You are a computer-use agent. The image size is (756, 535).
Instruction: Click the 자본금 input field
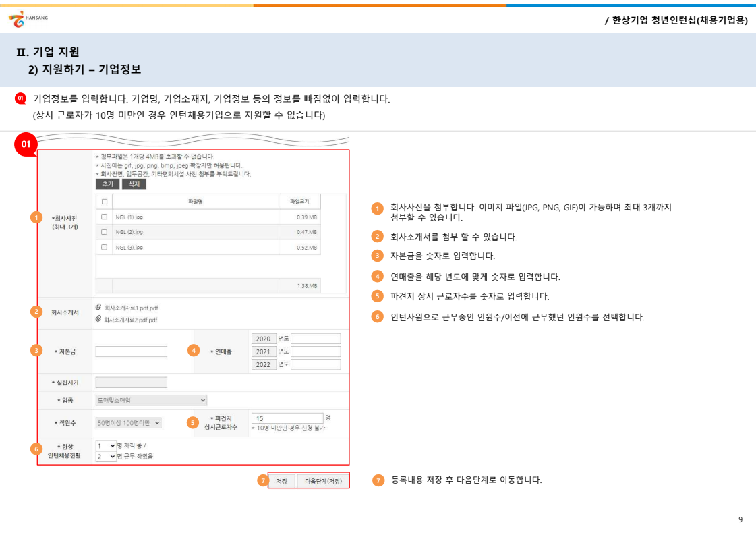(x=132, y=351)
